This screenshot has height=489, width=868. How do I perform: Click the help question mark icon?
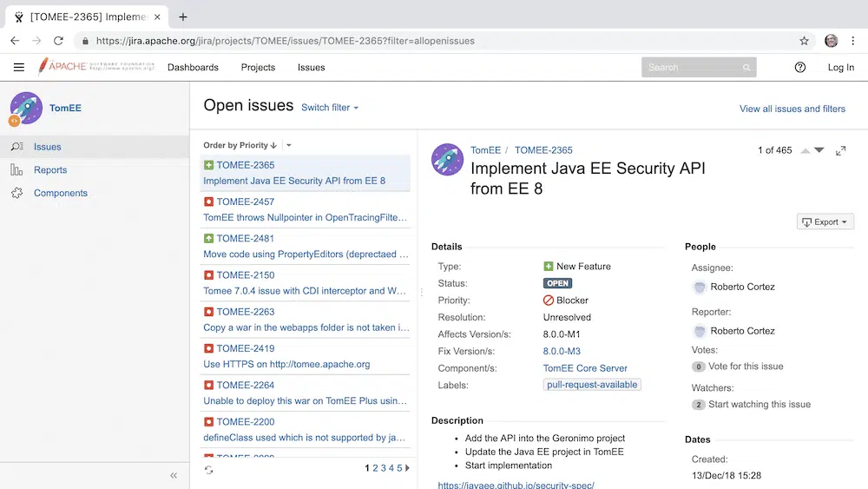[800, 68]
